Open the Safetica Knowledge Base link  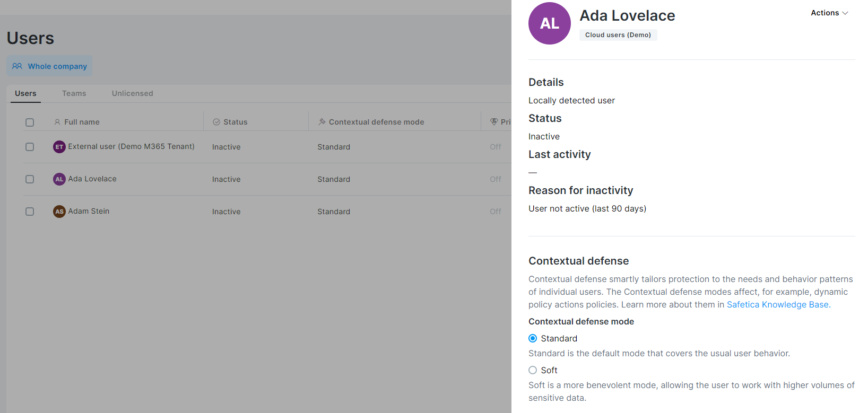coord(777,304)
